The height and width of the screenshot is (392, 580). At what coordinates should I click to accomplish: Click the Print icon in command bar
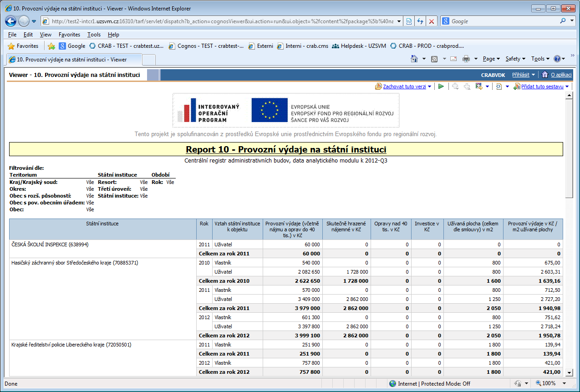click(466, 59)
